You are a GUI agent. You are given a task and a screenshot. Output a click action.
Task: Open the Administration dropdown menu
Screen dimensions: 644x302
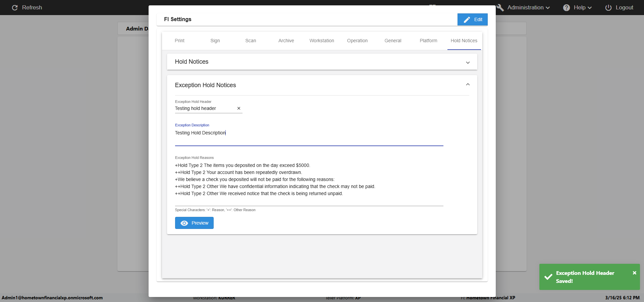pos(528,8)
